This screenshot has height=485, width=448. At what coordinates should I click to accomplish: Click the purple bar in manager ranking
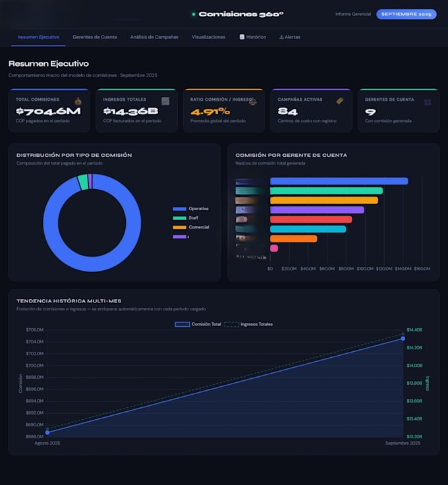317,210
